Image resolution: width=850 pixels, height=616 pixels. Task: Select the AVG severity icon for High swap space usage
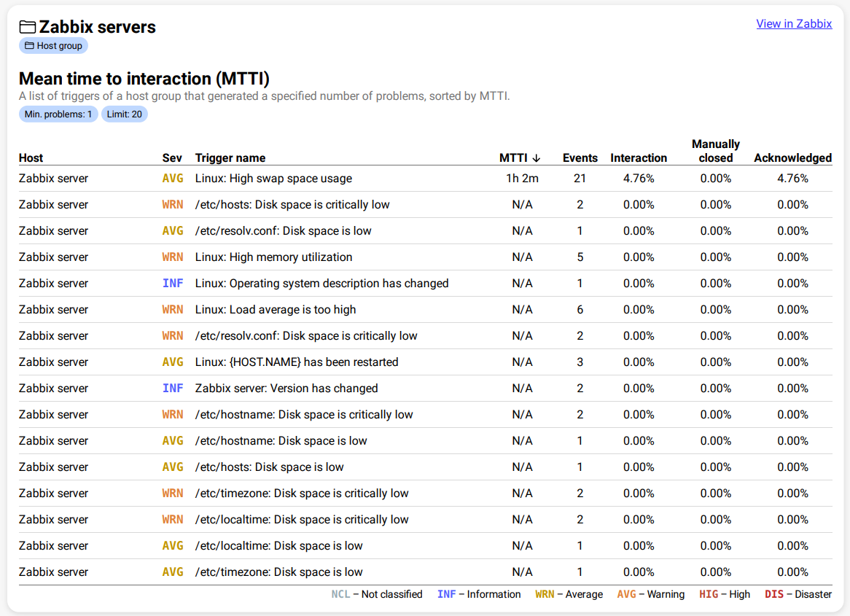click(x=173, y=178)
